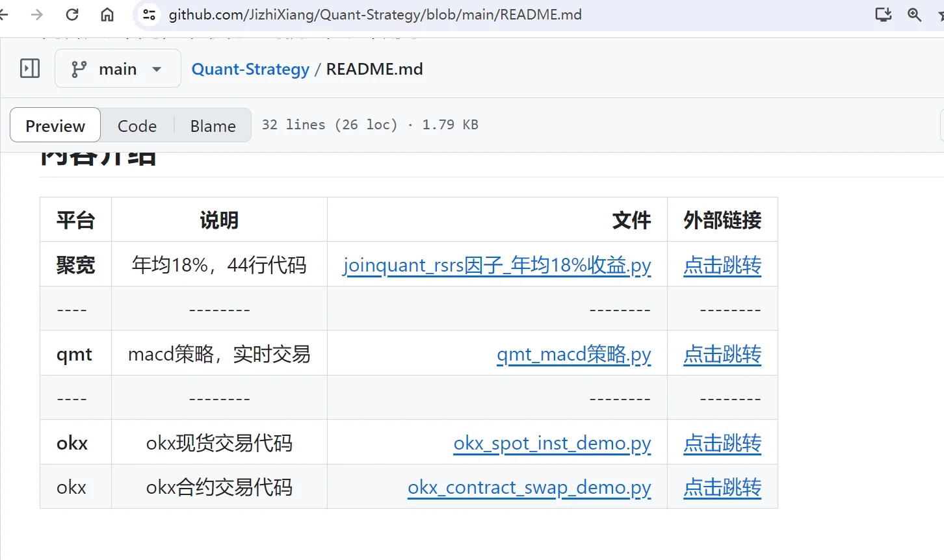This screenshot has width=944, height=560.
Task: Expand the main branch dropdown
Action: pyautogui.click(x=156, y=68)
